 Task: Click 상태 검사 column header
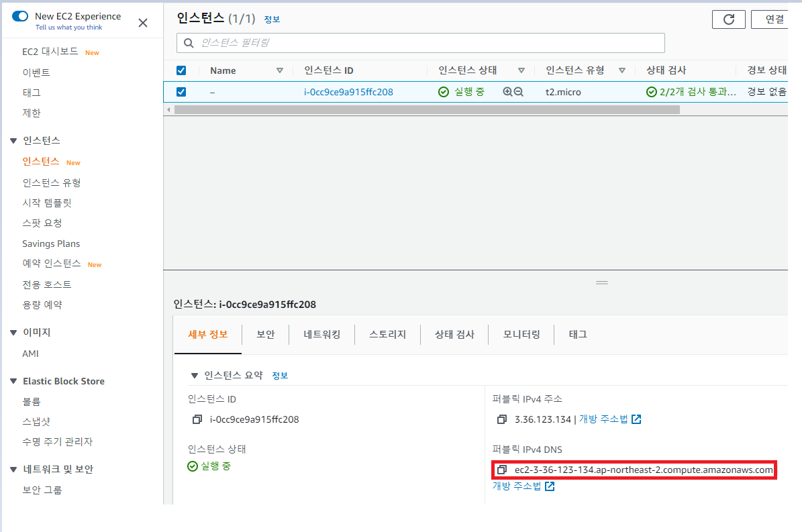(x=666, y=70)
